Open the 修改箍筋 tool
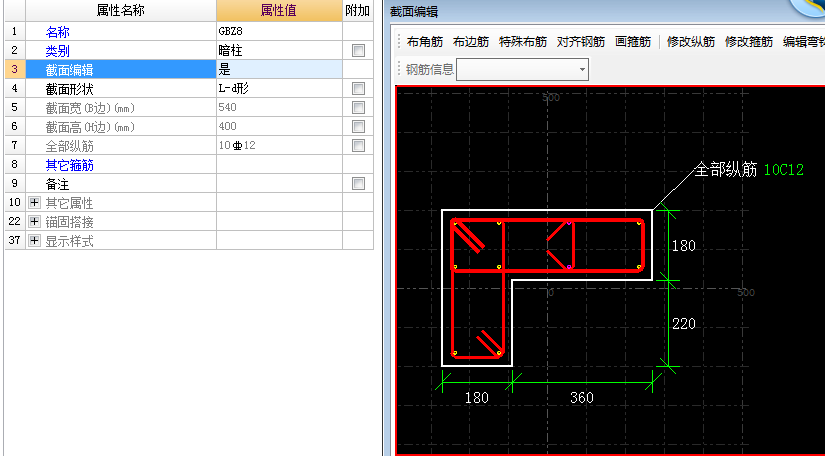The width and height of the screenshot is (825, 456). (x=749, y=42)
